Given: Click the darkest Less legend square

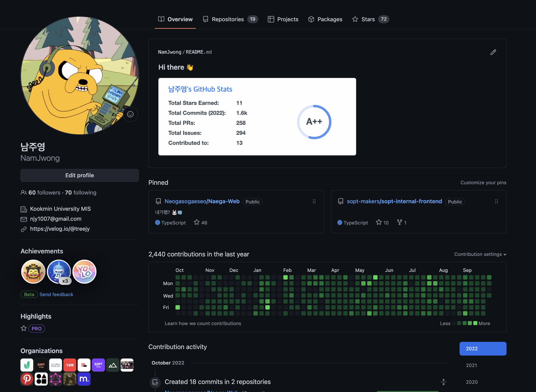Looking at the screenshot, I should [454, 323].
